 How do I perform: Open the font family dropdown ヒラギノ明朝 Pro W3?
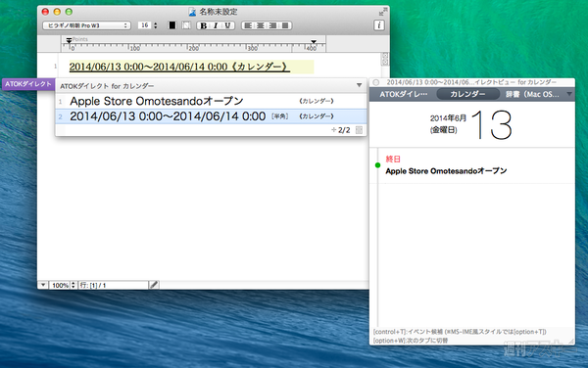tap(86, 25)
